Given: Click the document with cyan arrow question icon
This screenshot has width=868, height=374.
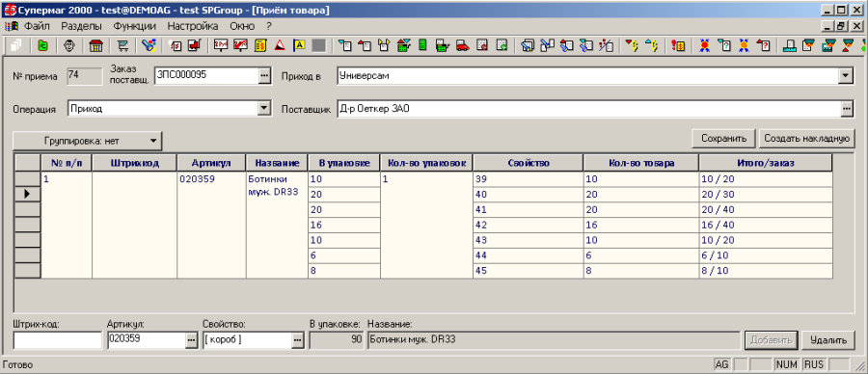Looking at the screenshot, I should coord(724,45).
